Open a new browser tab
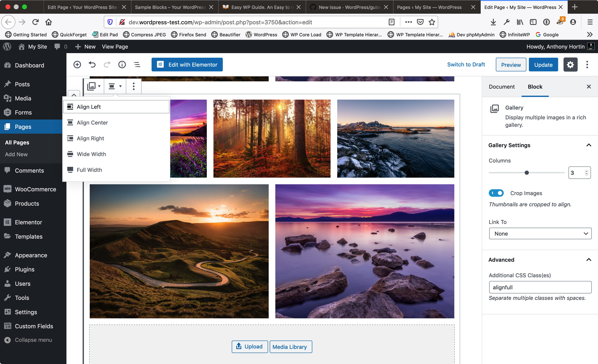598x364 pixels. 575,7
